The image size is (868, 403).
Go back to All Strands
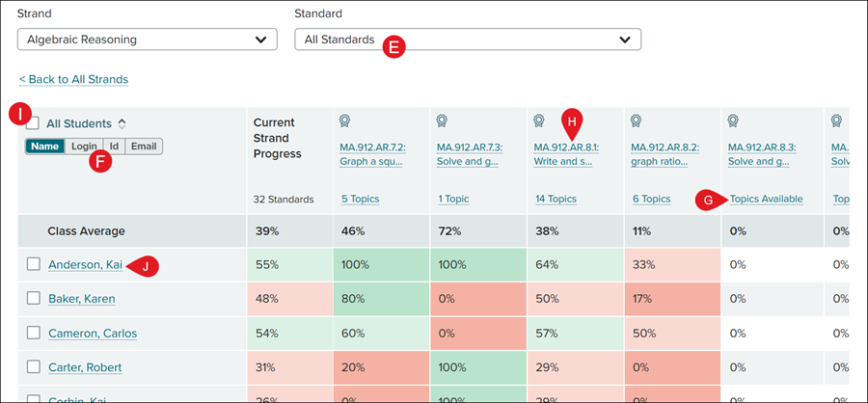coord(73,79)
